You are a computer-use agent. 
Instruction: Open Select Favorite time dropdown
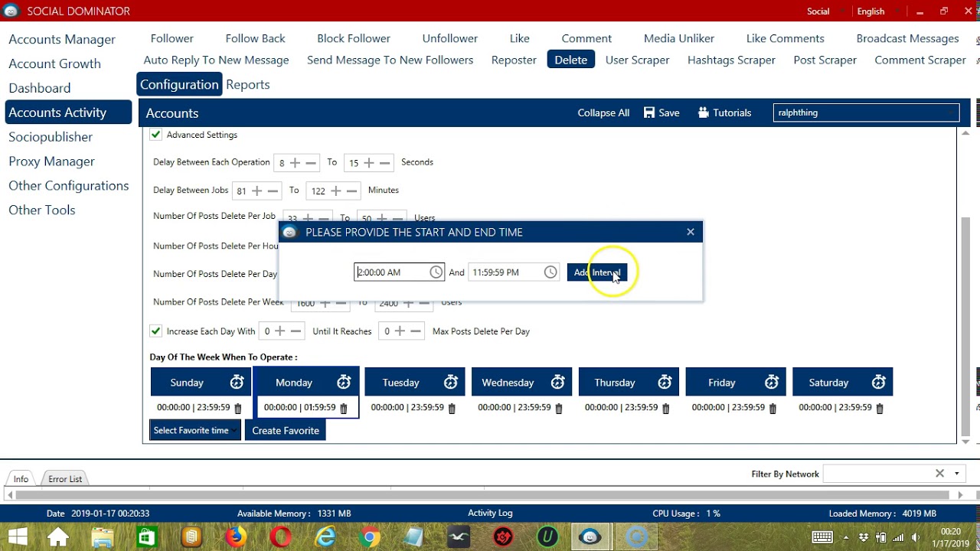pyautogui.click(x=195, y=430)
